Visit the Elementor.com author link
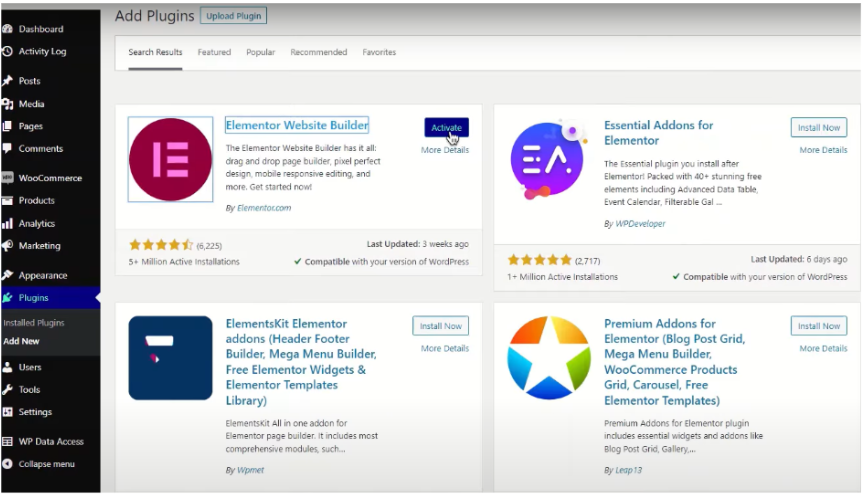Viewport: 862px width, 494px height. [264, 208]
